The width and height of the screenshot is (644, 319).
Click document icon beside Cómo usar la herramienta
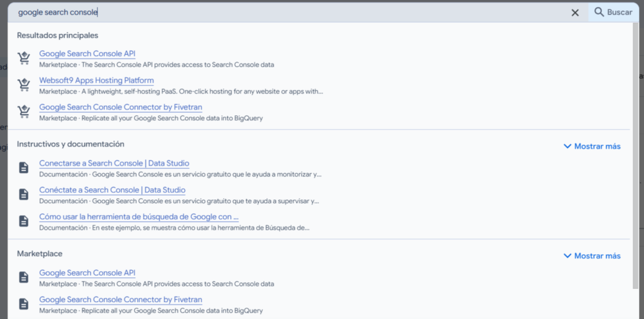point(24,221)
